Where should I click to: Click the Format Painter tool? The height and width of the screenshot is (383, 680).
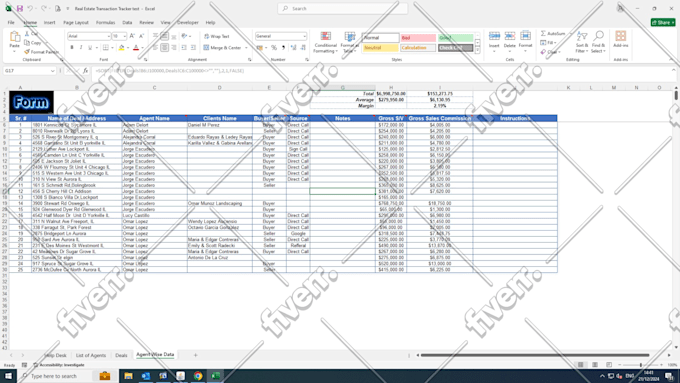41,52
